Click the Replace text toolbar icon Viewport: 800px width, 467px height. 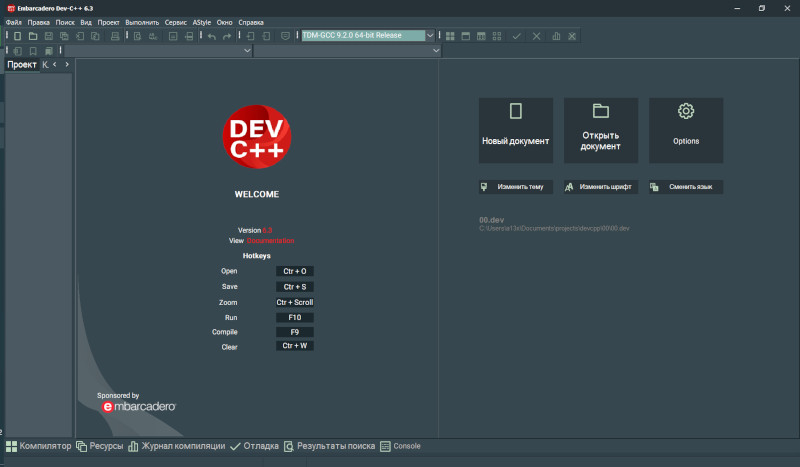[153, 36]
